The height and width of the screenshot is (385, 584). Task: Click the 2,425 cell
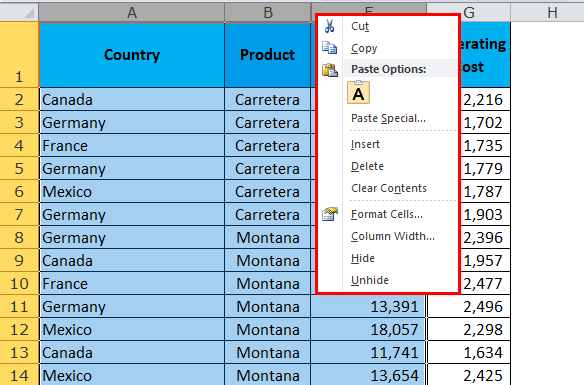[469, 375]
